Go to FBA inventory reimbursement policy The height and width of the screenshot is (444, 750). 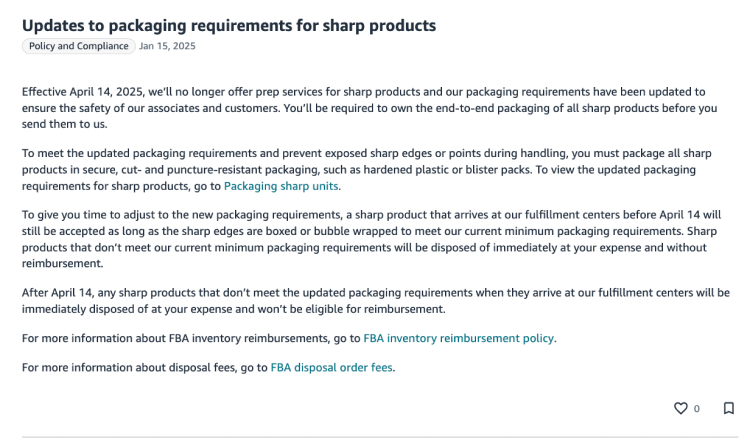[x=458, y=338]
